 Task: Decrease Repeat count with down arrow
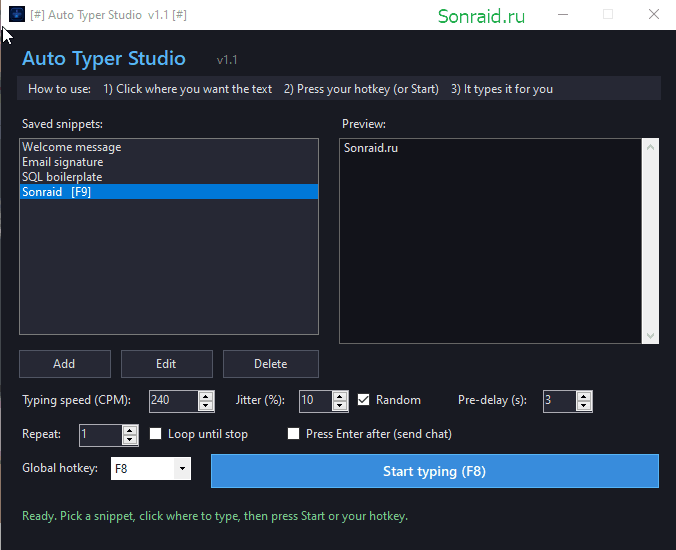tap(130, 440)
